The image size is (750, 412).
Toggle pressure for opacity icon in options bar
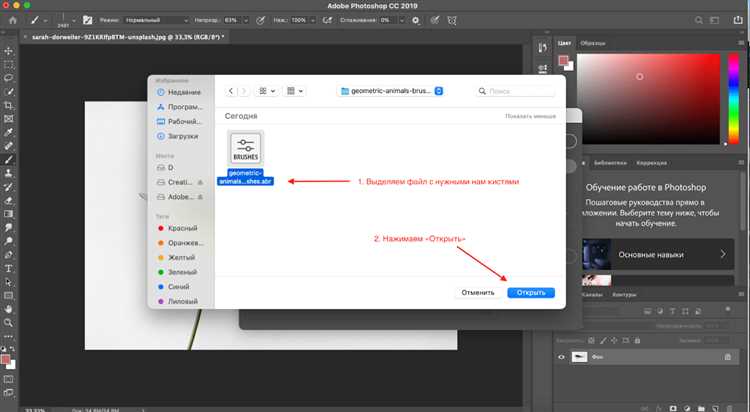pyautogui.click(x=260, y=21)
